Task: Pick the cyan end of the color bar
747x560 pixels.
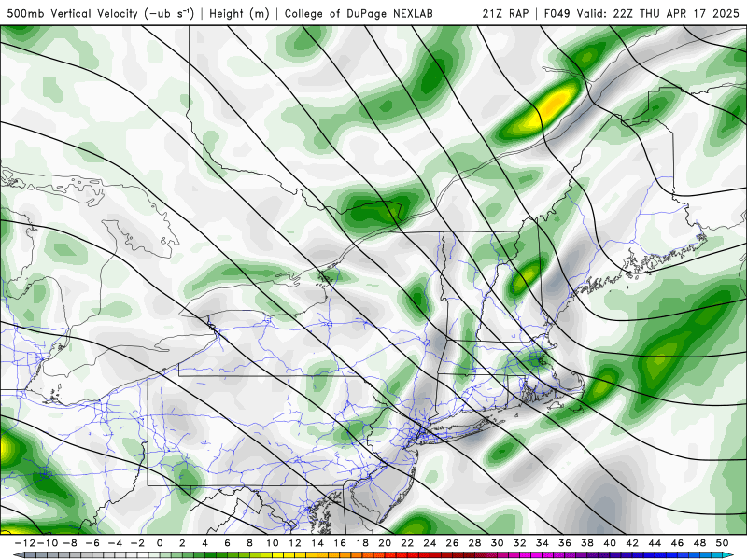Action: pyautogui.click(x=729, y=555)
